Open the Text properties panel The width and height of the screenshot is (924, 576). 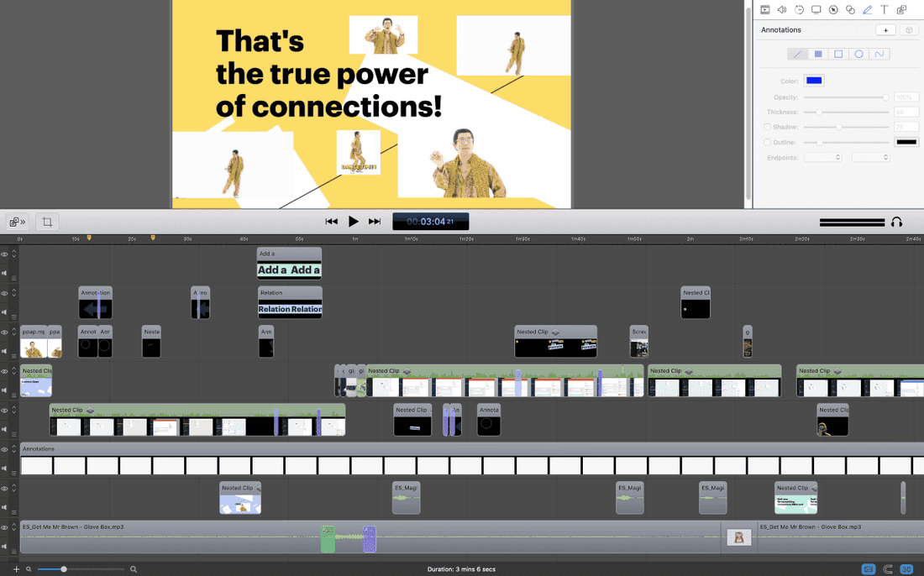point(885,9)
